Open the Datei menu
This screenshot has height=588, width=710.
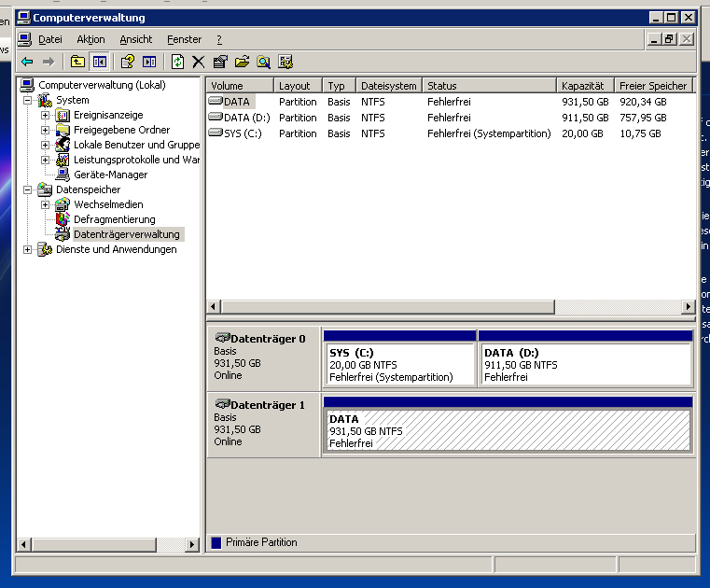click(x=50, y=40)
